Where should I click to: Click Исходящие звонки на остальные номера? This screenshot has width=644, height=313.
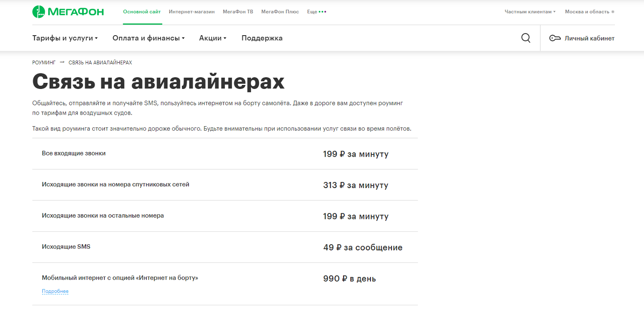click(x=103, y=216)
